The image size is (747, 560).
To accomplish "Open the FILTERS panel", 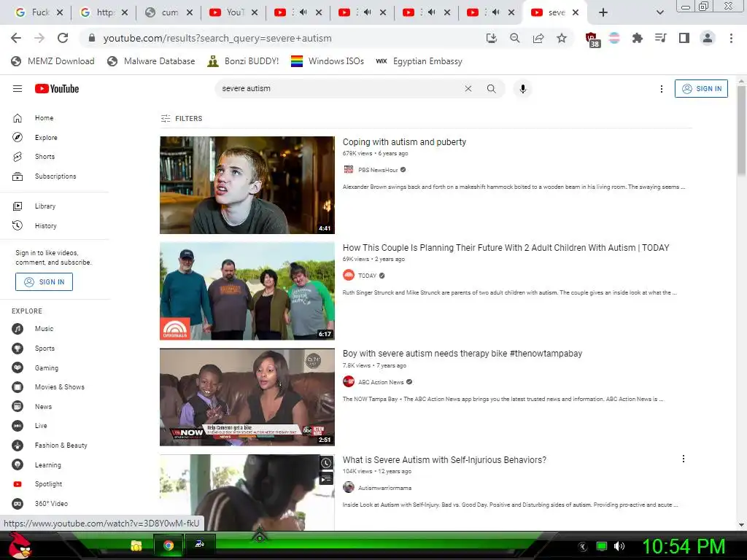I will (182, 119).
